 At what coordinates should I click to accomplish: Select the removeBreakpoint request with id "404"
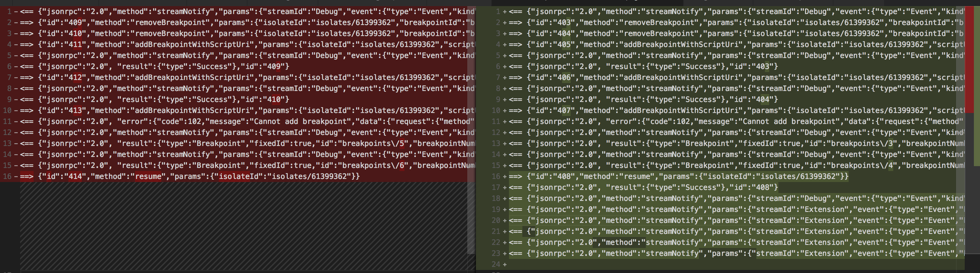tap(737, 34)
